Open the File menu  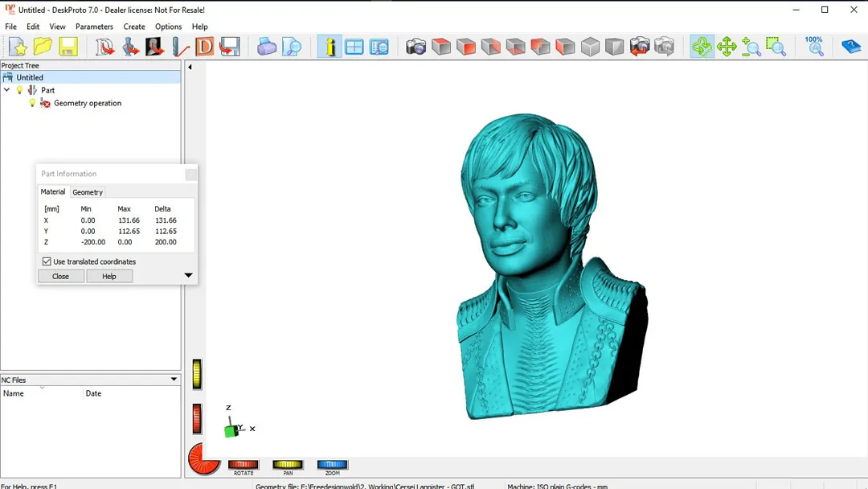(x=10, y=27)
